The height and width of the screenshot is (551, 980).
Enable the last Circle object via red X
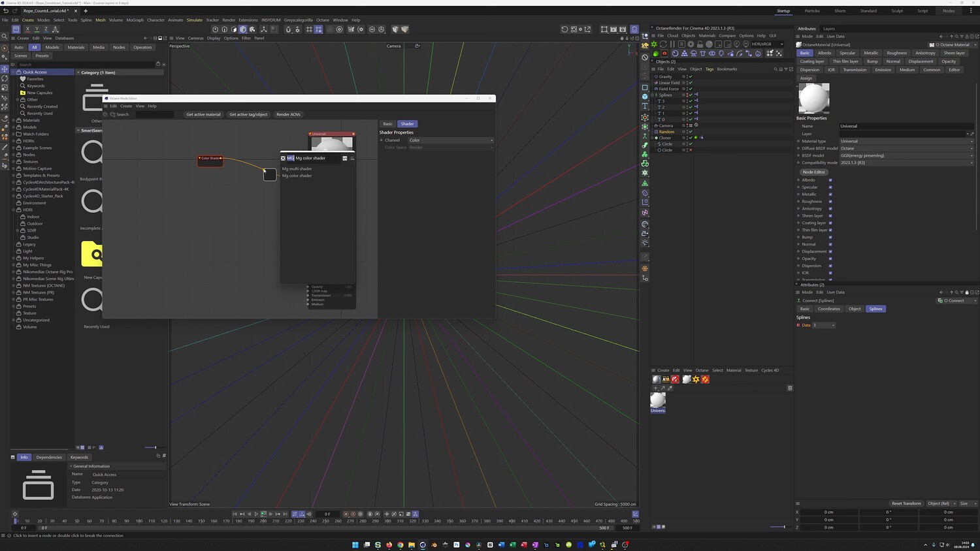pyautogui.click(x=691, y=150)
